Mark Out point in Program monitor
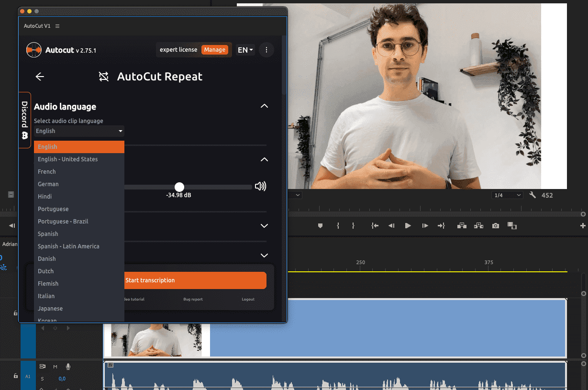 [x=353, y=226]
